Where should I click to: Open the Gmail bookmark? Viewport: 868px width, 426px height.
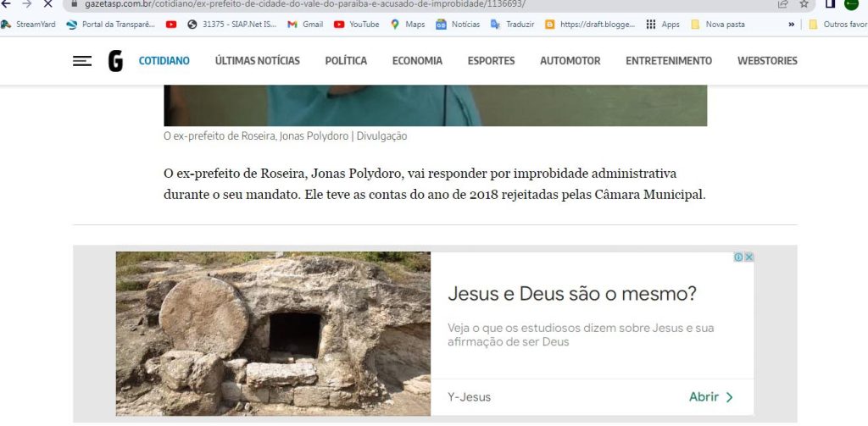(305, 25)
